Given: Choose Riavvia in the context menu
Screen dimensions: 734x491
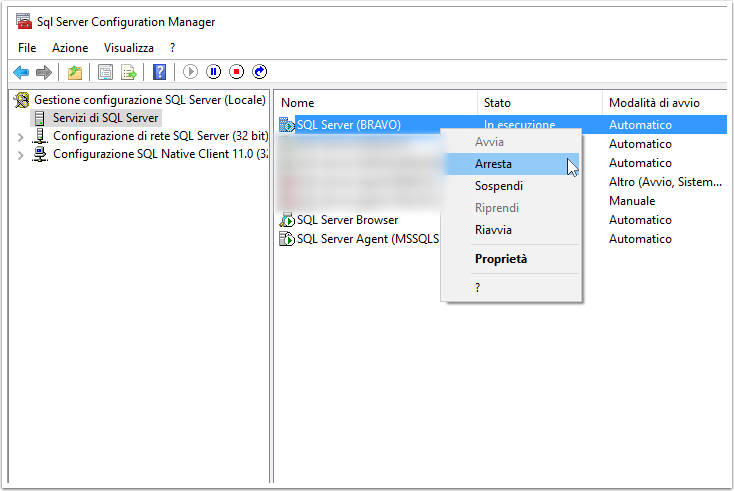Looking at the screenshot, I should click(511, 230).
